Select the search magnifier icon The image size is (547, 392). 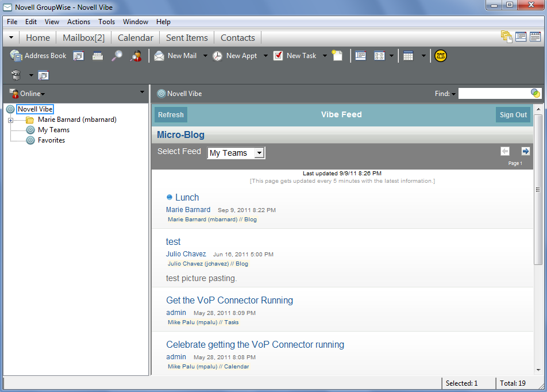[116, 56]
